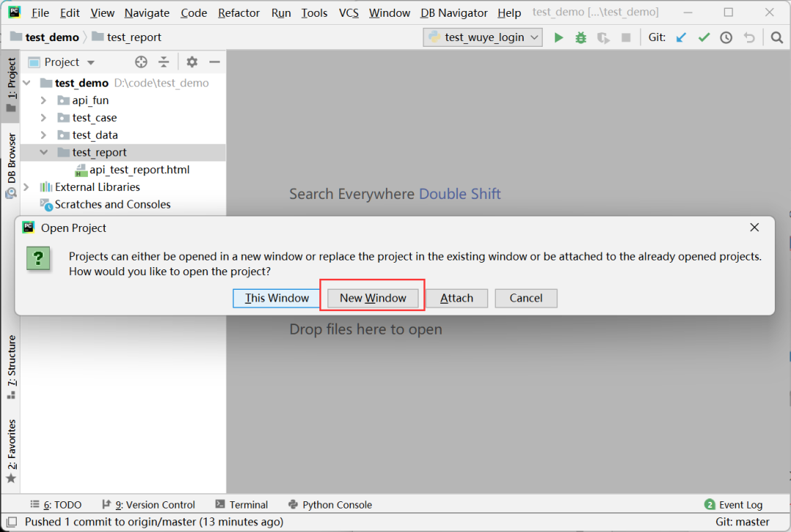Click the question mark icon in Open Project dialog
791x532 pixels.
coord(38,258)
